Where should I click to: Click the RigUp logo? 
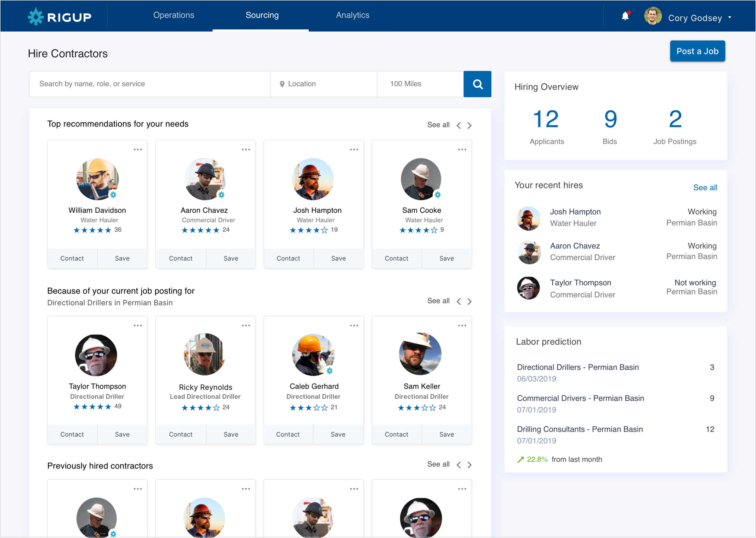click(60, 16)
